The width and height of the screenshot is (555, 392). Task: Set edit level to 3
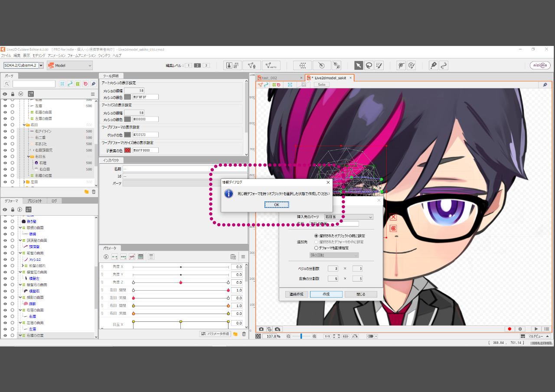[206, 65]
